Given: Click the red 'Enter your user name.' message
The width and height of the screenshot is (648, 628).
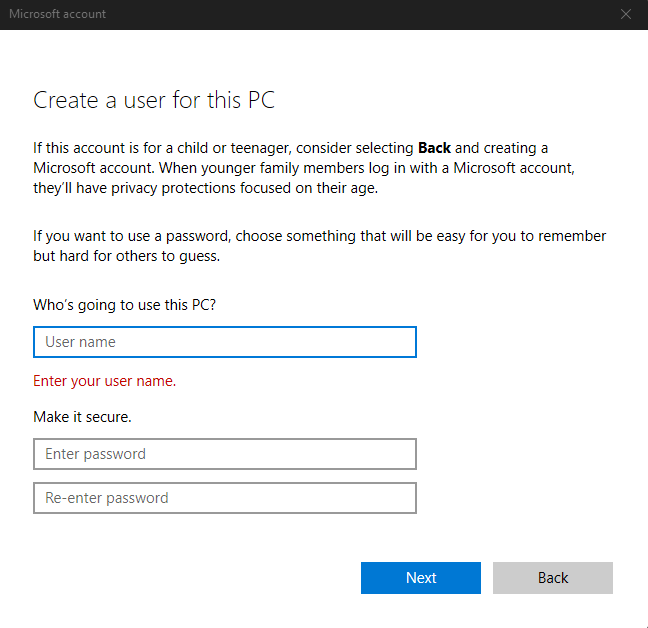Looking at the screenshot, I should tap(105, 381).
